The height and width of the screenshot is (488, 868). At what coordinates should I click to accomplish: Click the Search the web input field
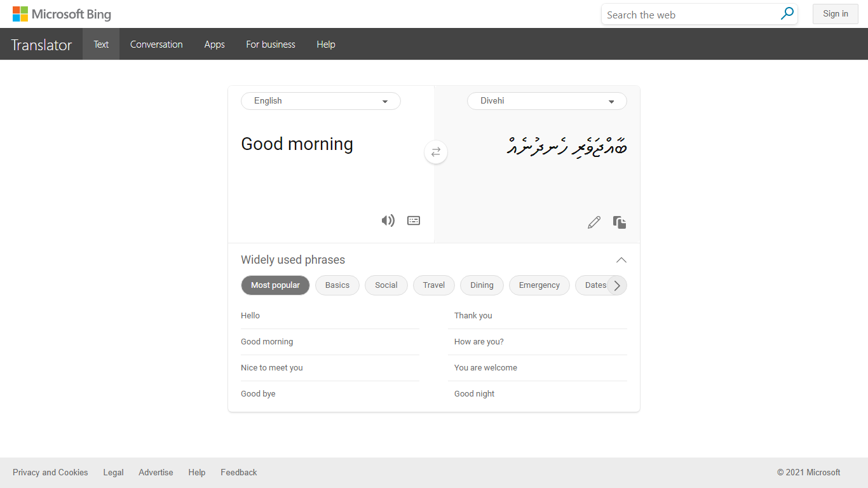[x=690, y=15]
